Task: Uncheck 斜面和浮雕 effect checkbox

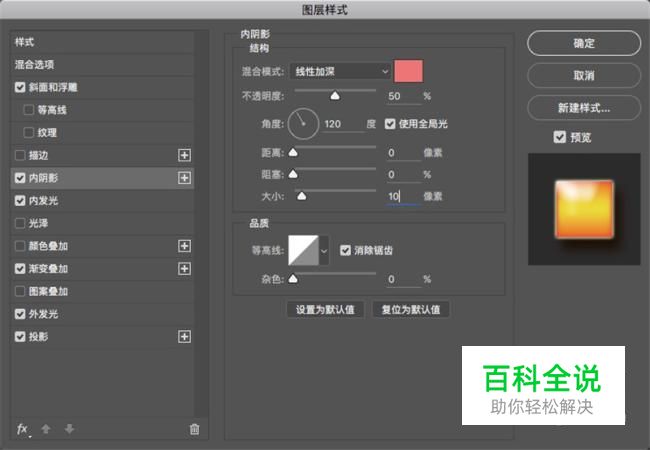Action: tap(20, 87)
